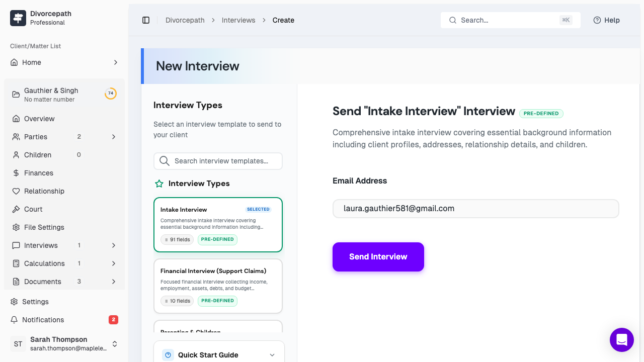
Task: Open the Sarah Thompson account switcher arrows
Action: (x=115, y=344)
